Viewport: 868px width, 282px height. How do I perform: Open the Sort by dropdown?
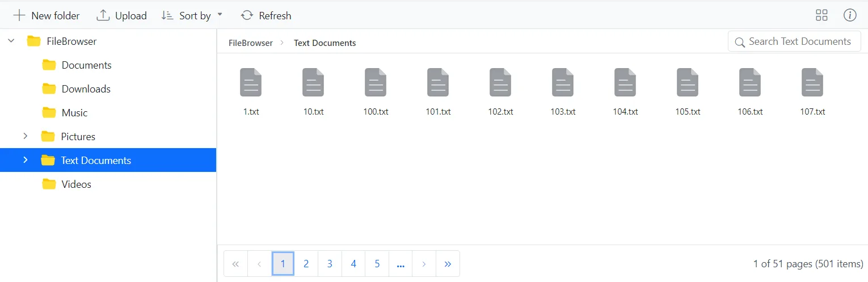click(192, 15)
